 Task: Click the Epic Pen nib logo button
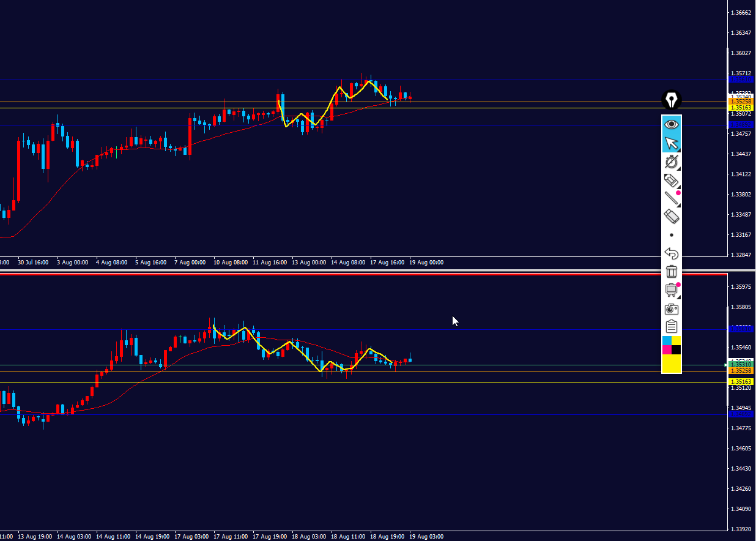[x=672, y=99]
